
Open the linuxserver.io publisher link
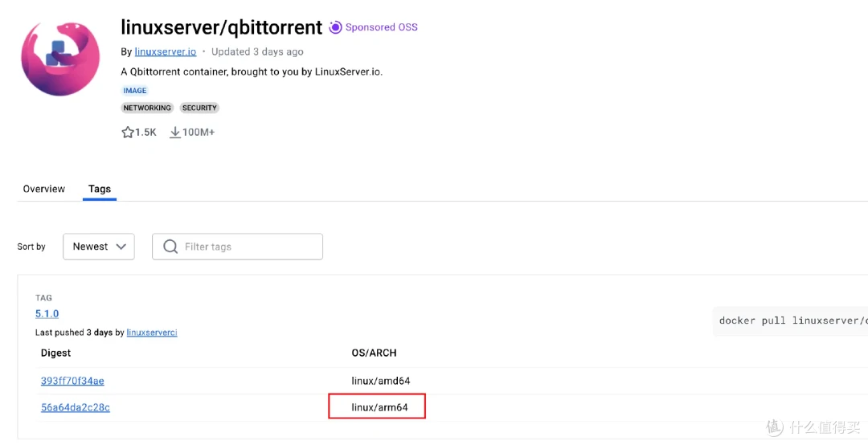(166, 51)
